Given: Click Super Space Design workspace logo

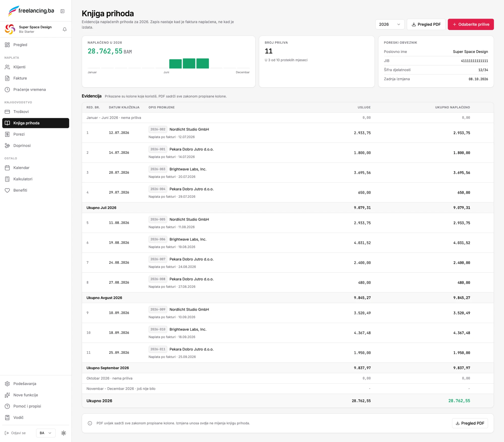Looking at the screenshot, I should (x=10, y=29).
